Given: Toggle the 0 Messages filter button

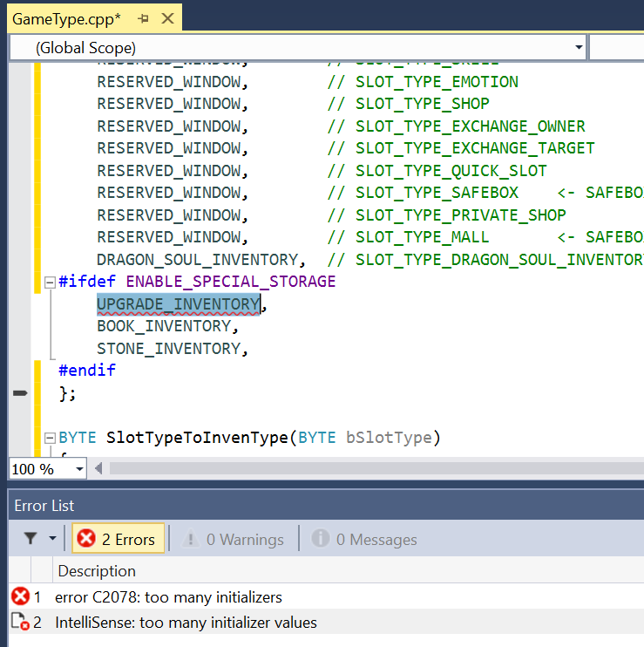Looking at the screenshot, I should (x=364, y=539).
